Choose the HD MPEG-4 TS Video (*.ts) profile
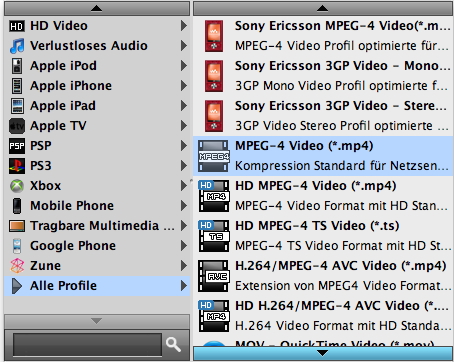454x362 pixels. point(323,236)
